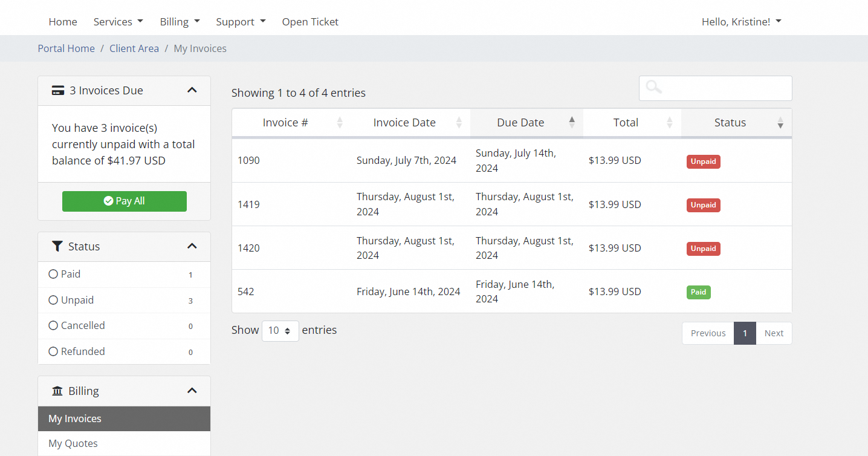
Task: Sort by Status using its sort arrows
Action: (780, 123)
